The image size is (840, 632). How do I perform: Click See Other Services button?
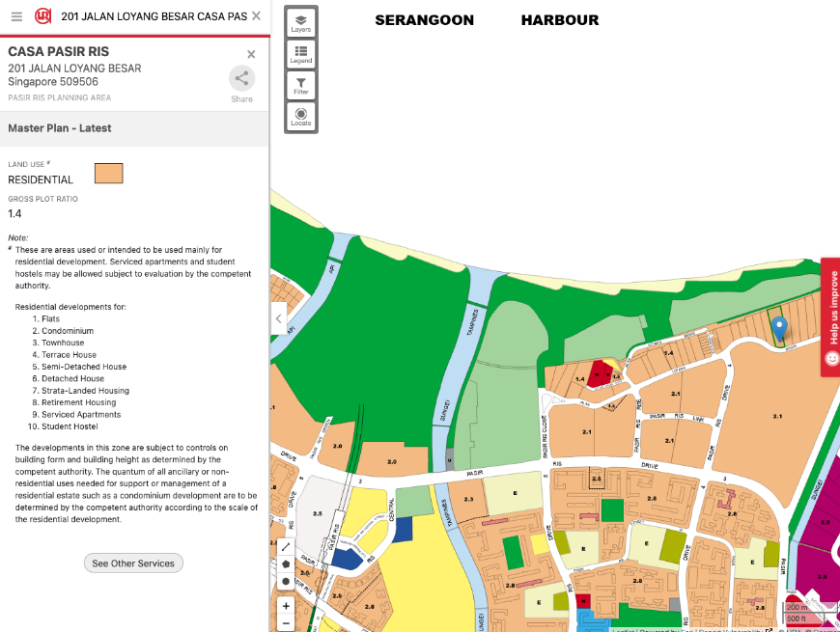pyautogui.click(x=132, y=563)
